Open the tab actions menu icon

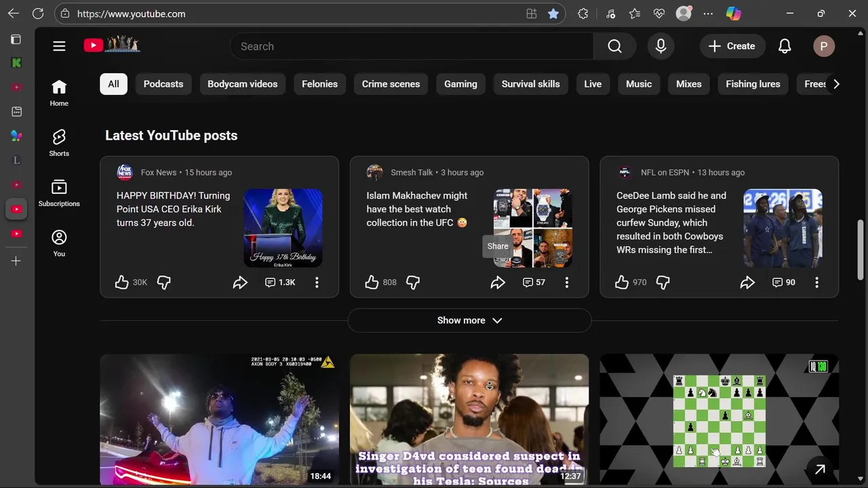pos(16,39)
